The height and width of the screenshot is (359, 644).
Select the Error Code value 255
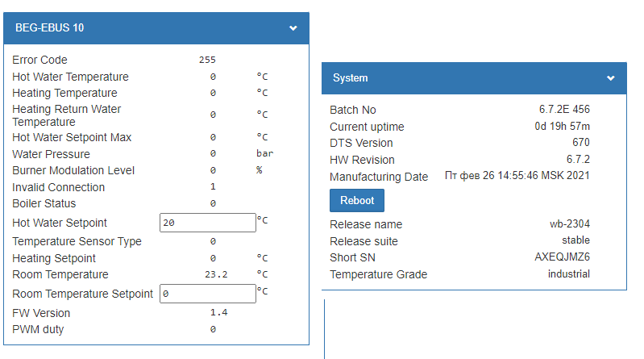pyautogui.click(x=207, y=60)
